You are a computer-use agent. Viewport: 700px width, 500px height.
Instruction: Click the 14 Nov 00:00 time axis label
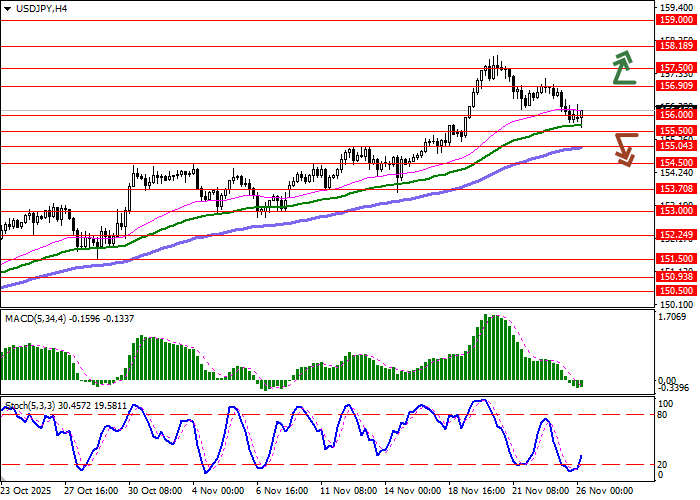click(413, 491)
